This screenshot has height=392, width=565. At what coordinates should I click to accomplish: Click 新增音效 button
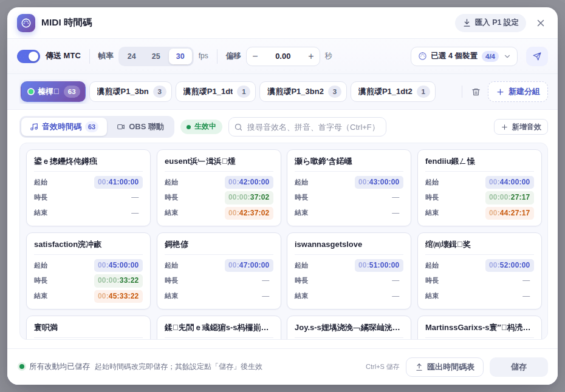tap(521, 127)
